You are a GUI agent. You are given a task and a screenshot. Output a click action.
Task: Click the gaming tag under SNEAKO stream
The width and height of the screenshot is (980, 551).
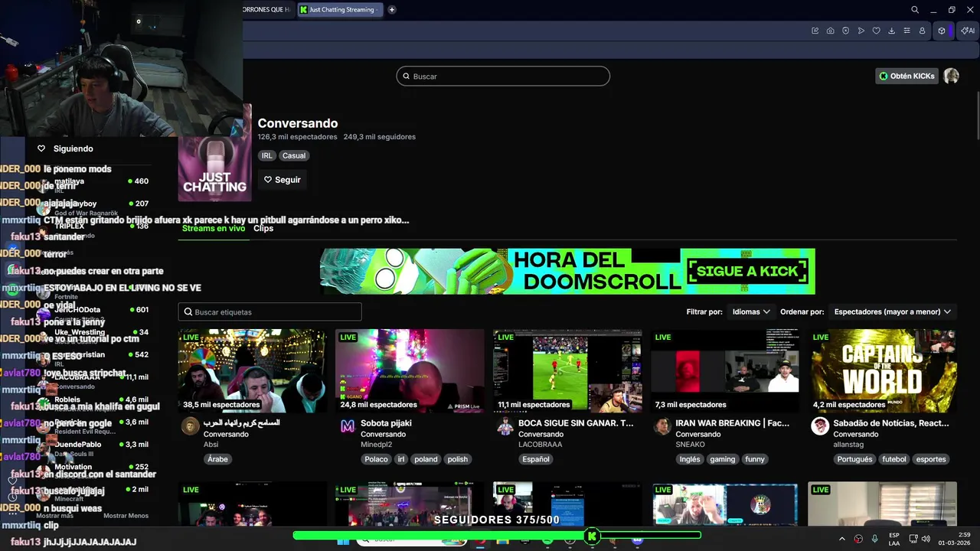click(722, 459)
